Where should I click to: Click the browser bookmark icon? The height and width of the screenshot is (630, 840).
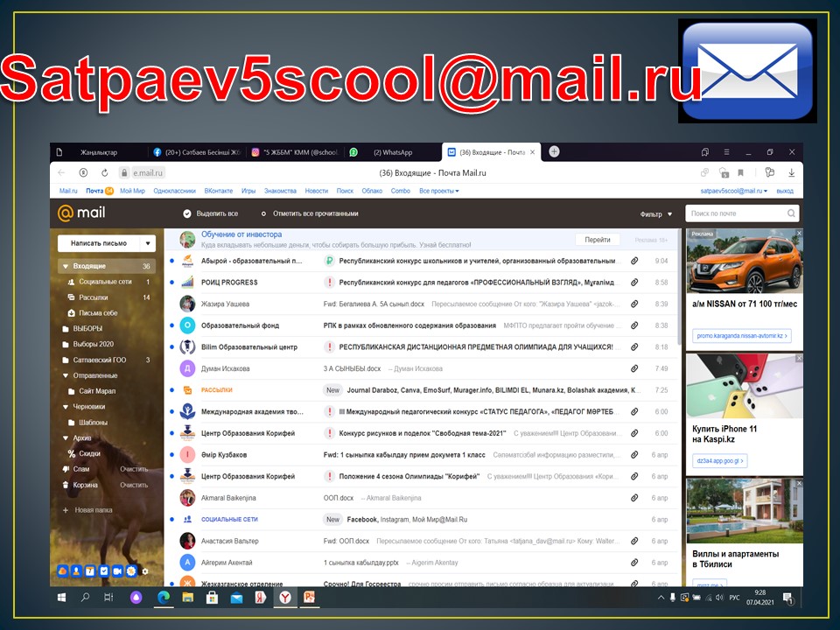tap(741, 172)
